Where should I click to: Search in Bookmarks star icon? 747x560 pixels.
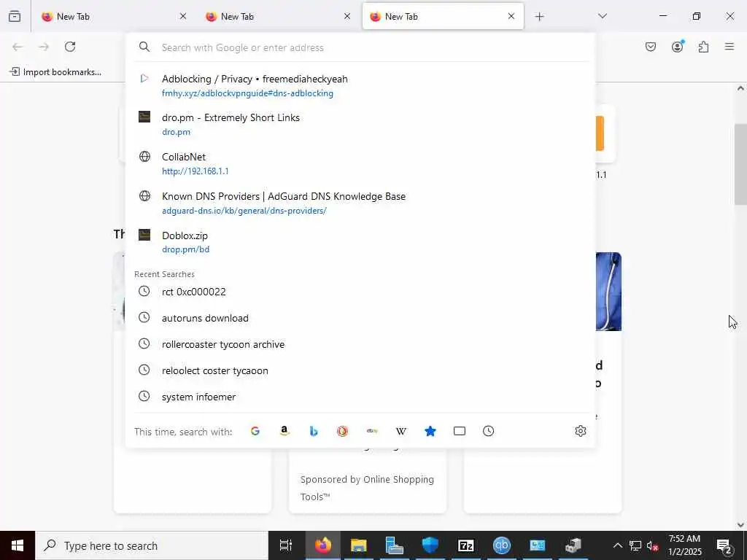pyautogui.click(x=430, y=431)
